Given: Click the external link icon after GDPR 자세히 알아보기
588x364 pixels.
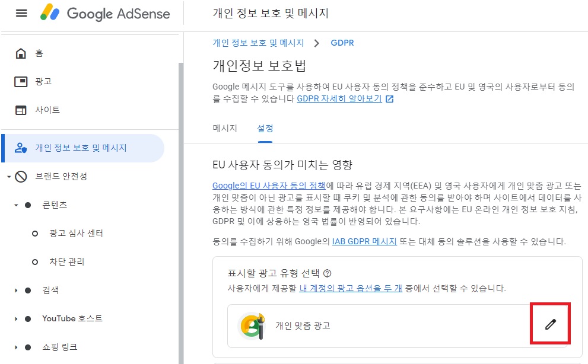Looking at the screenshot, I should coord(390,99).
